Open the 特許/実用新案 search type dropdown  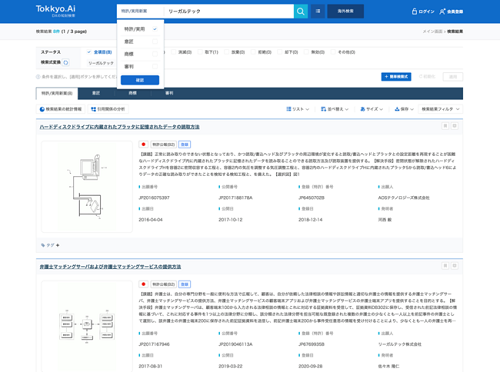click(140, 11)
